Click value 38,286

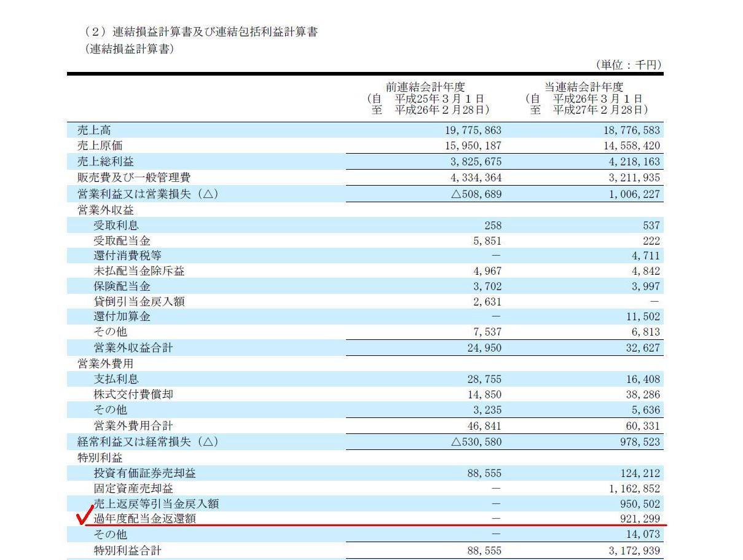point(643,395)
